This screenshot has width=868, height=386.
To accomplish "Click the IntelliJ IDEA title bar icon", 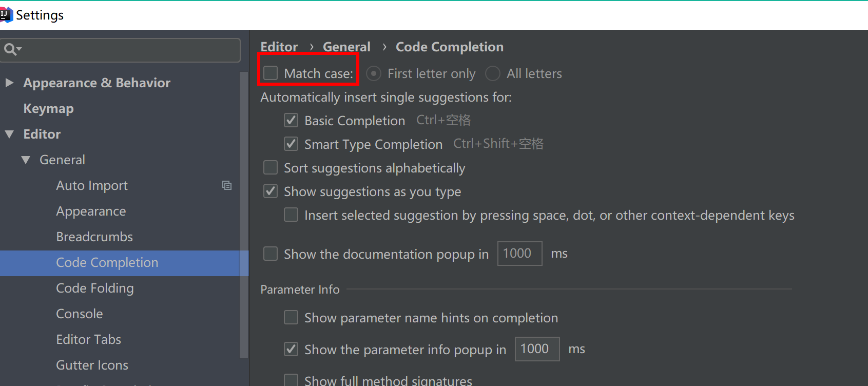I will pos(6,14).
